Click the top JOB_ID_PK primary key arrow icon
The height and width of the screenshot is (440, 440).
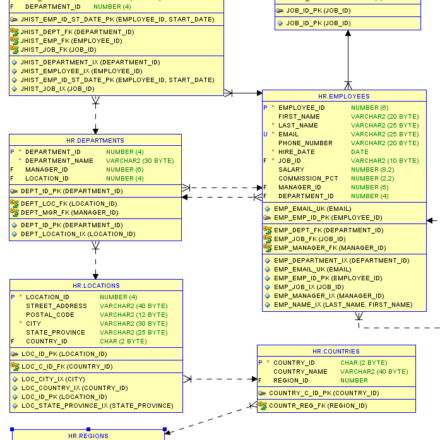click(x=280, y=11)
